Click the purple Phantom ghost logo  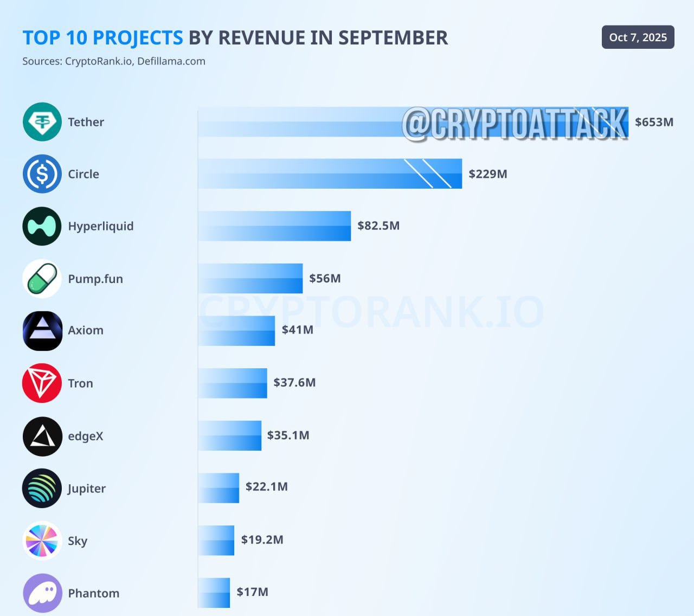42,593
